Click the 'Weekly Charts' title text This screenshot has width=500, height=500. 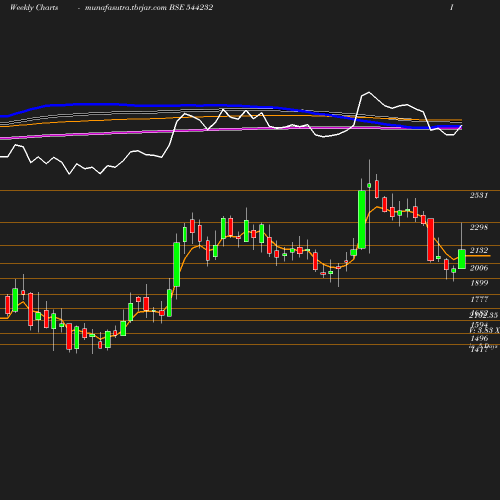tap(34, 8)
